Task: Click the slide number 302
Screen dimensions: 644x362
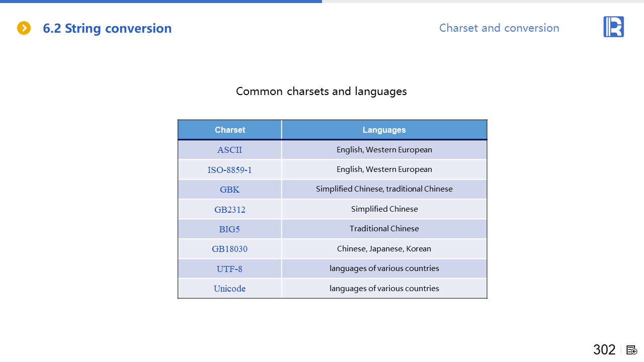Action: coord(604,350)
